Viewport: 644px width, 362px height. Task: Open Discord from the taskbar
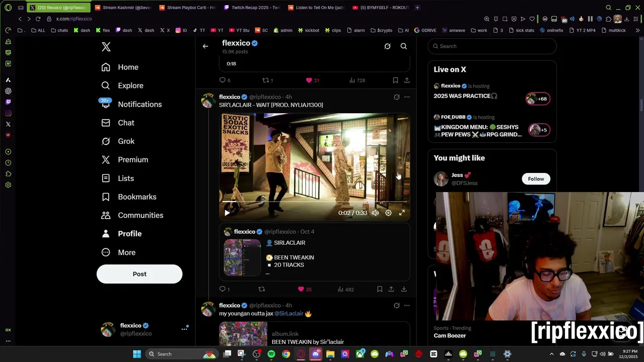(x=315, y=354)
